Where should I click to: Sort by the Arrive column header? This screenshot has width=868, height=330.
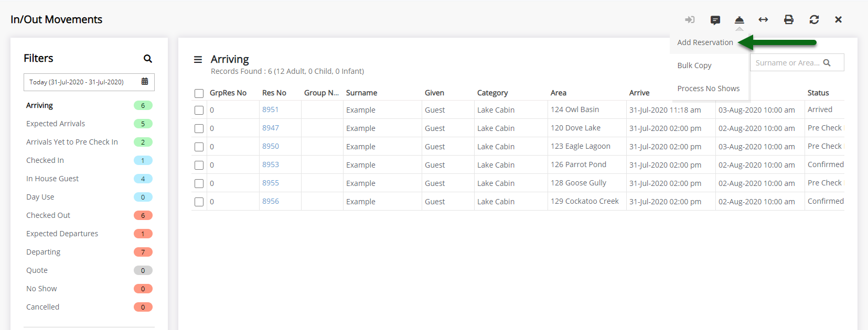639,93
